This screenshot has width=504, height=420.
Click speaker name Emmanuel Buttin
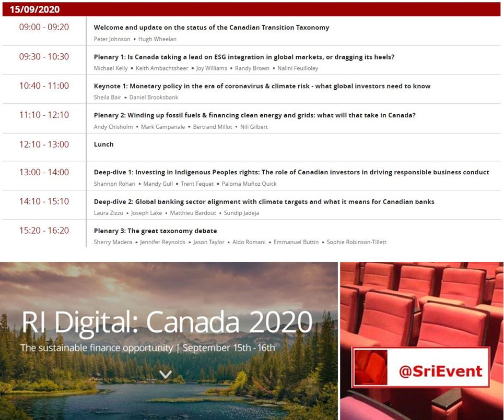click(296, 242)
